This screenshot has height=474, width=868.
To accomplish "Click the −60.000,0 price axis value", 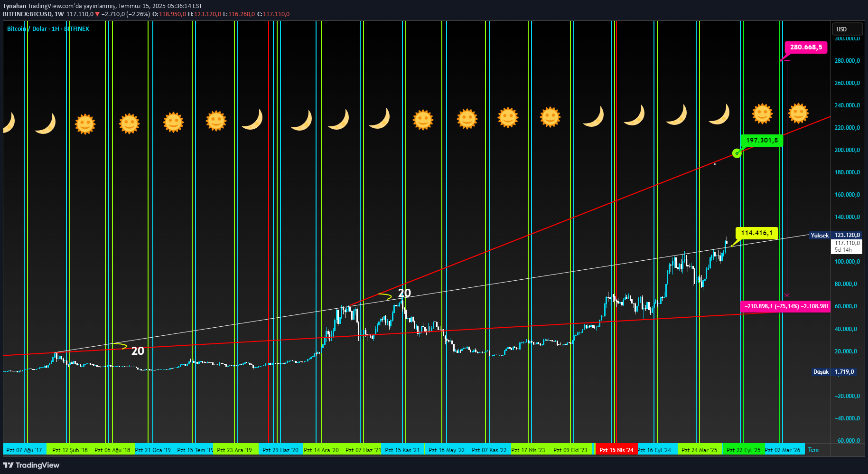I will click(847, 441).
